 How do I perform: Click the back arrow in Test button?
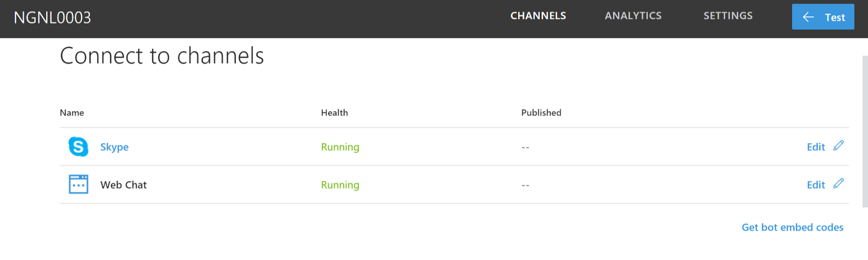tap(808, 17)
